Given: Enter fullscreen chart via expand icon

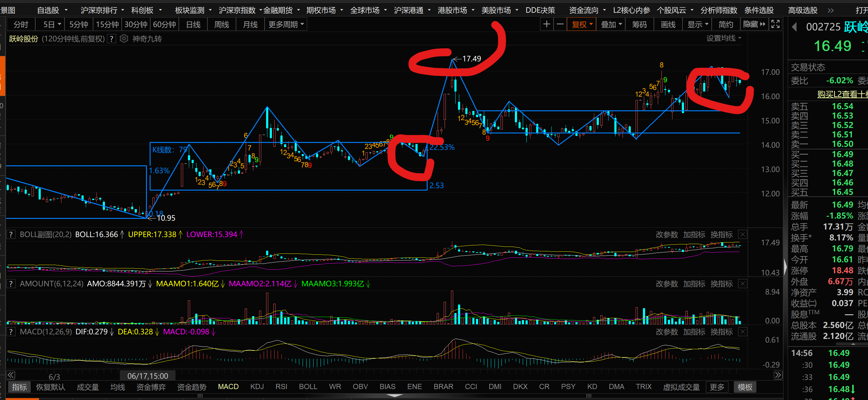Looking at the screenshot, I should tap(775, 24).
